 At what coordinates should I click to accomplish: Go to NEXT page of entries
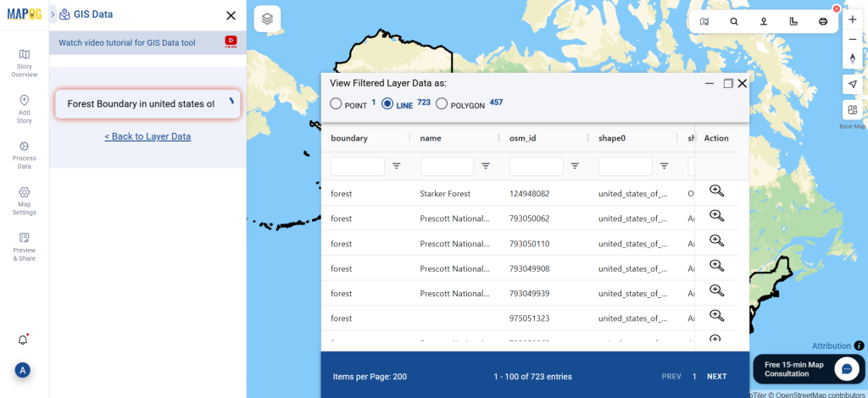[716, 377]
